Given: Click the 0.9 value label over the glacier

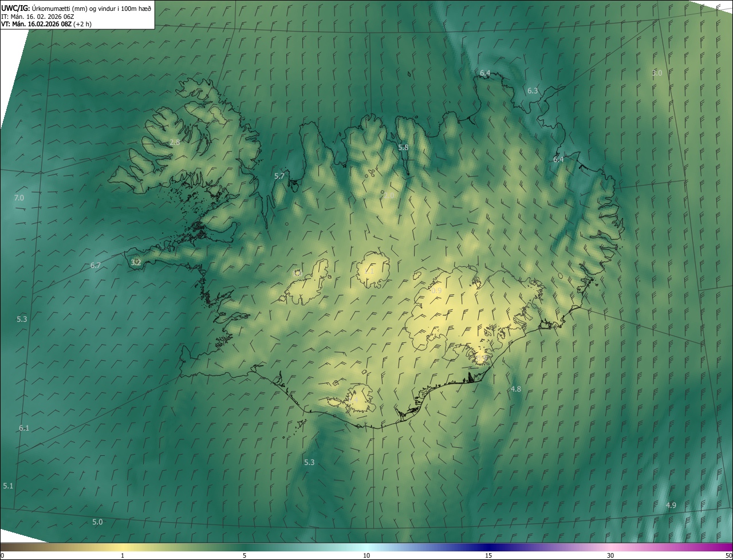Looking at the screenshot, I should (x=436, y=291).
